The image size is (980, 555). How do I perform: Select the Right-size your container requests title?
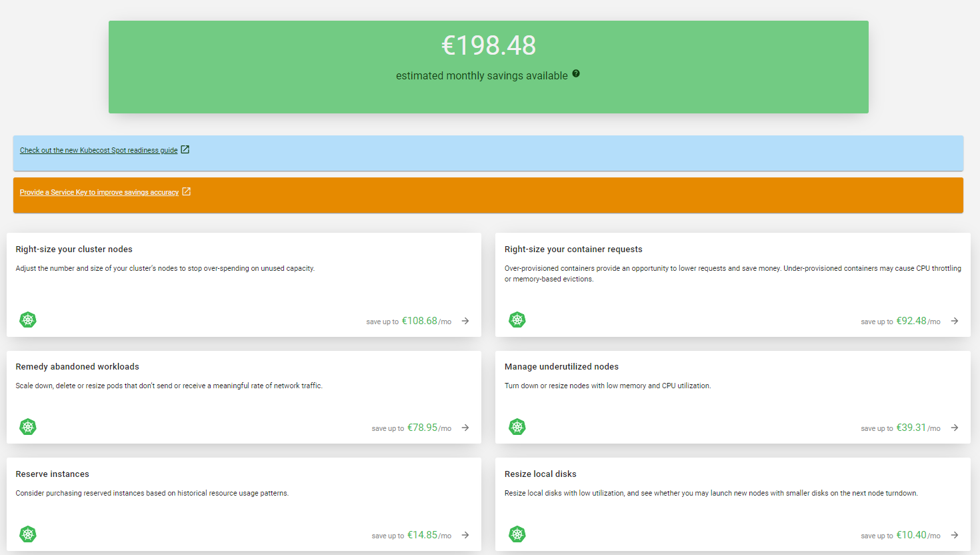tap(573, 249)
